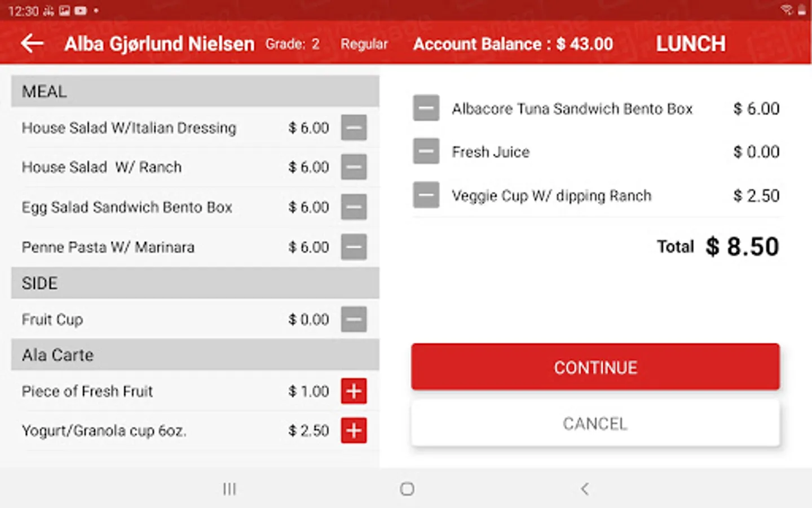Select the MEAL section header
Screen dimensions: 812x508
click(x=195, y=91)
